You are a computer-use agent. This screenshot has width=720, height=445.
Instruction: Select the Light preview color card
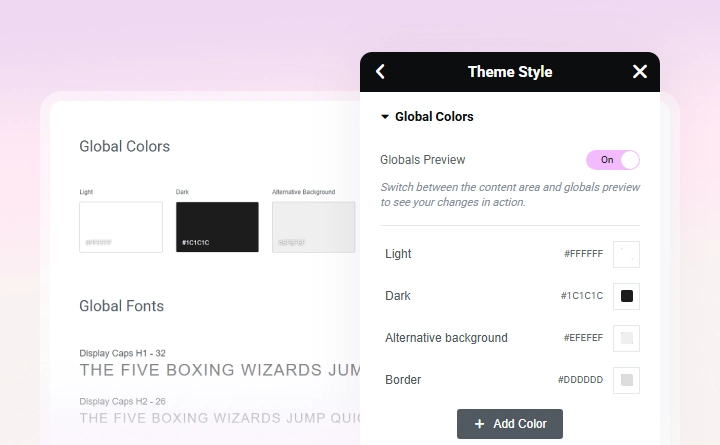121,227
